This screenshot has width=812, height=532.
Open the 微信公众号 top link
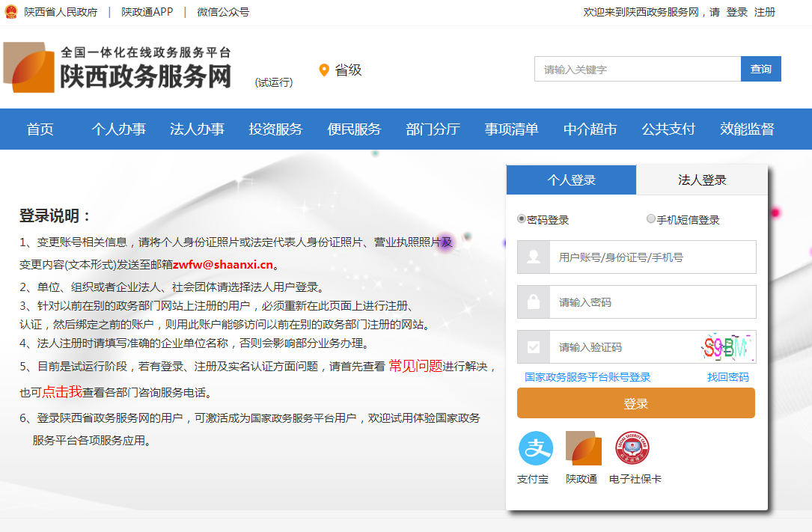[x=223, y=12]
